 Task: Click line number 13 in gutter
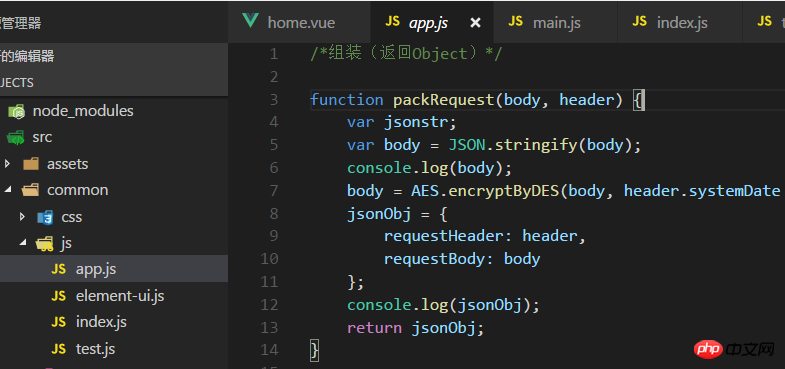[x=269, y=328]
